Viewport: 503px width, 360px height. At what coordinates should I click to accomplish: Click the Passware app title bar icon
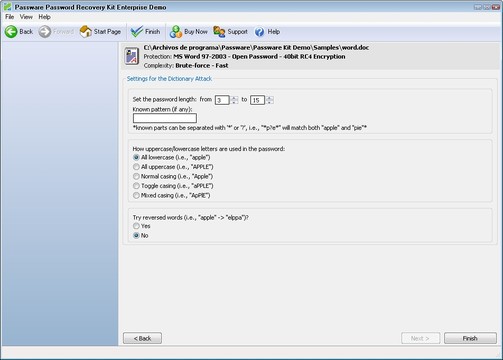7,7
